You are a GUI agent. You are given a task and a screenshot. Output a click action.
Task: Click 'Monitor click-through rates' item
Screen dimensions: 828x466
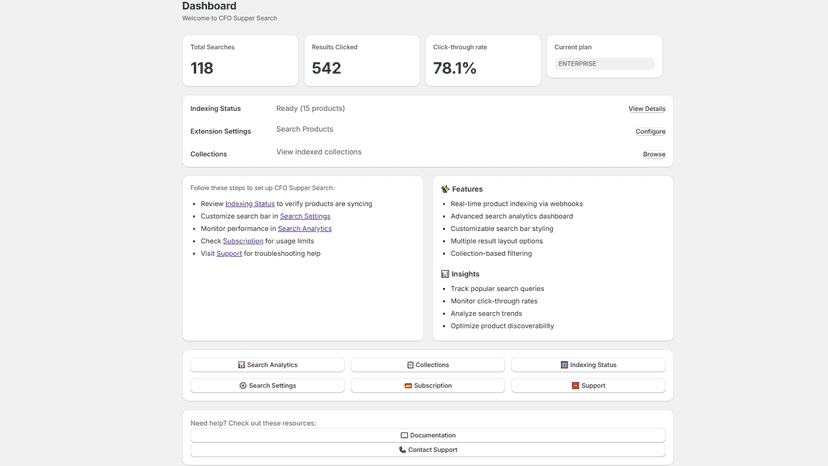(494, 301)
